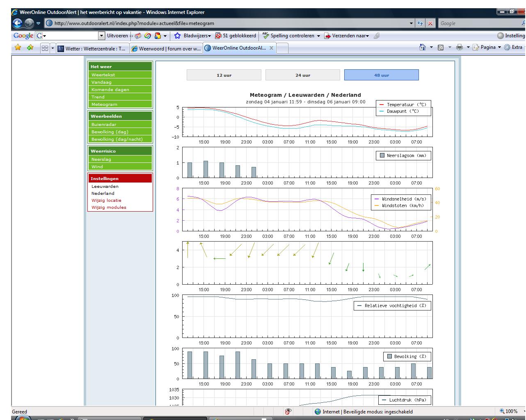Switch to the Weerwoord forum tab

pyautogui.click(x=166, y=48)
